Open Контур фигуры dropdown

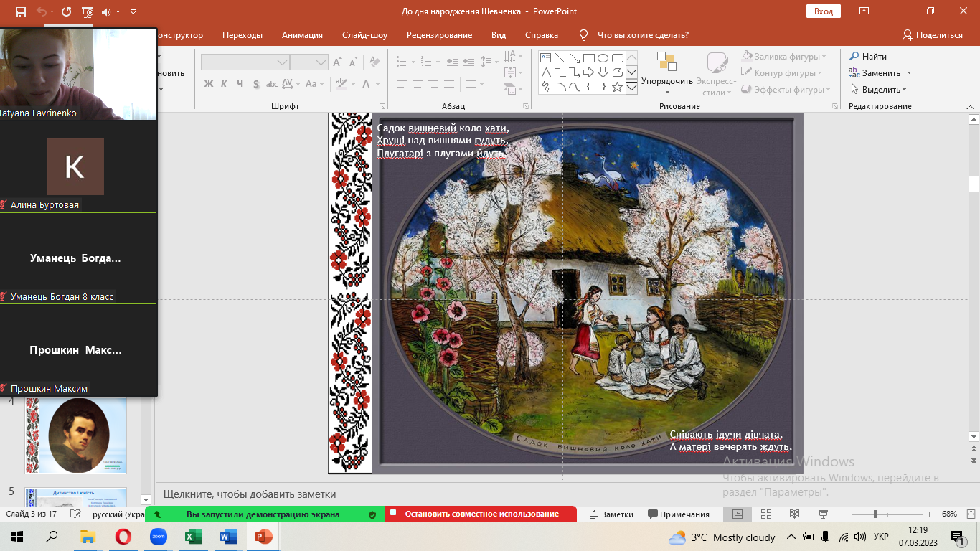[x=781, y=73]
